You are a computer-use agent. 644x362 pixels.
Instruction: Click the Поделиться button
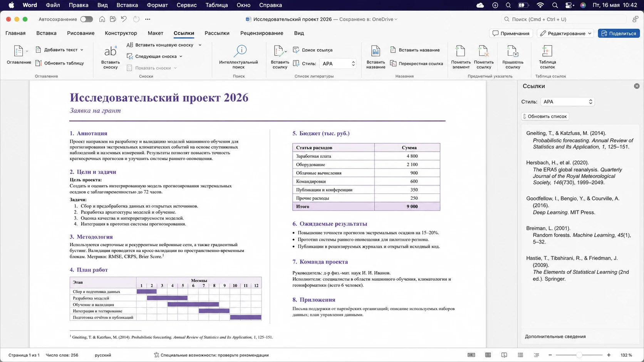tap(619, 33)
